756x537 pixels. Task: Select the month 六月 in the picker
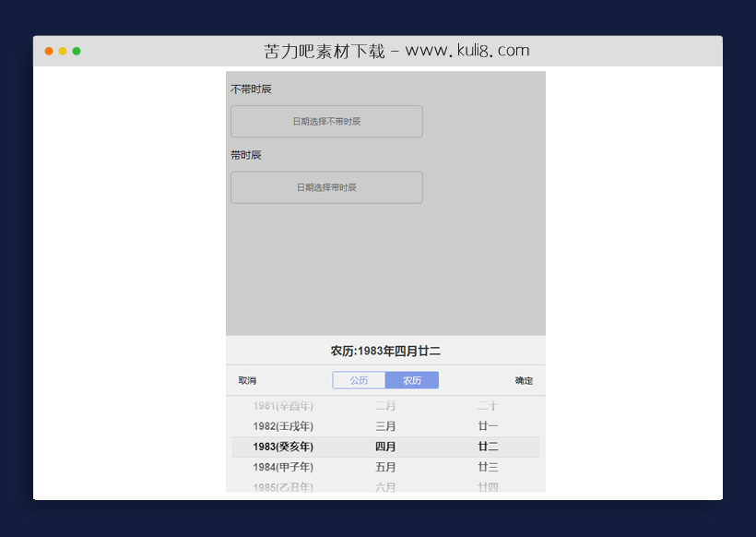386,487
